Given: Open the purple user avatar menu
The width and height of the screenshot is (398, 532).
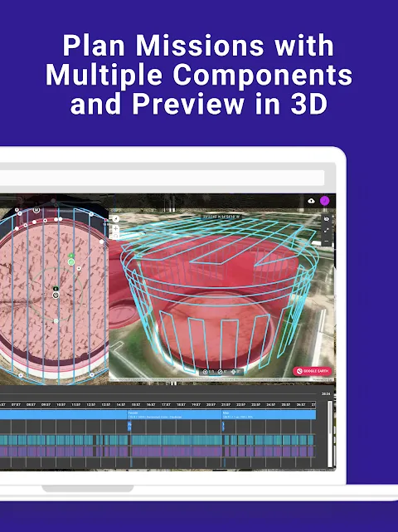Looking at the screenshot, I should (x=324, y=201).
